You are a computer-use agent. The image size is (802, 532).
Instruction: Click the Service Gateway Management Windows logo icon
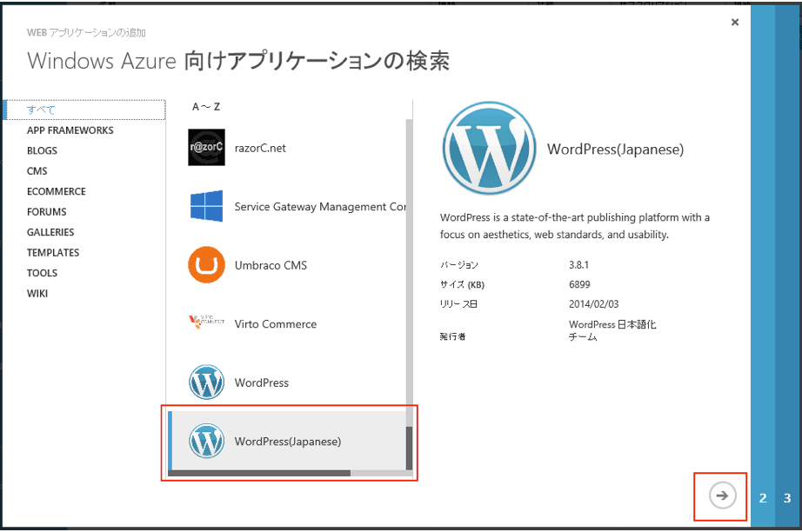206,206
